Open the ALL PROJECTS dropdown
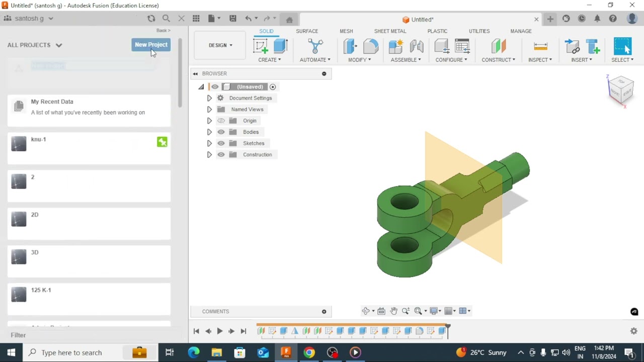This screenshot has width=644, height=362. tap(35, 45)
